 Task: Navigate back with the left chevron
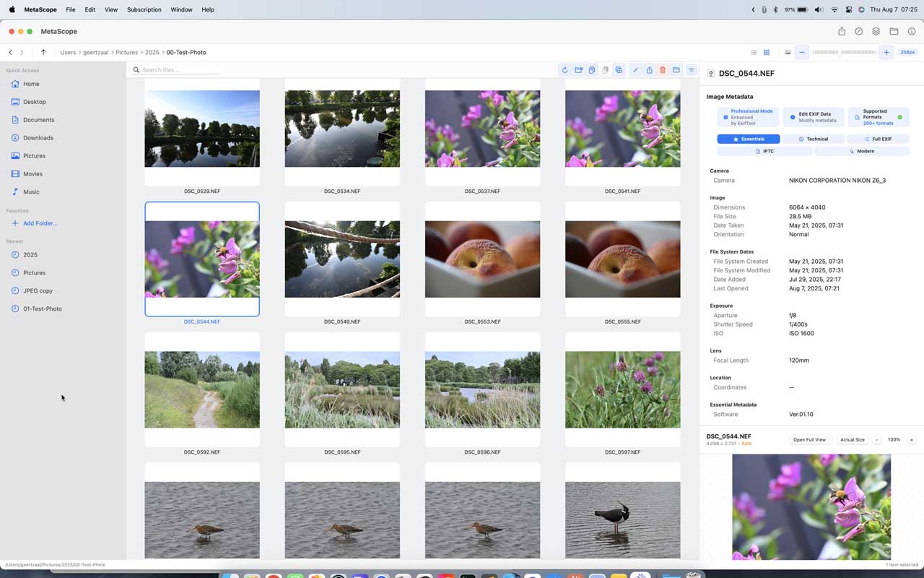[x=10, y=52]
